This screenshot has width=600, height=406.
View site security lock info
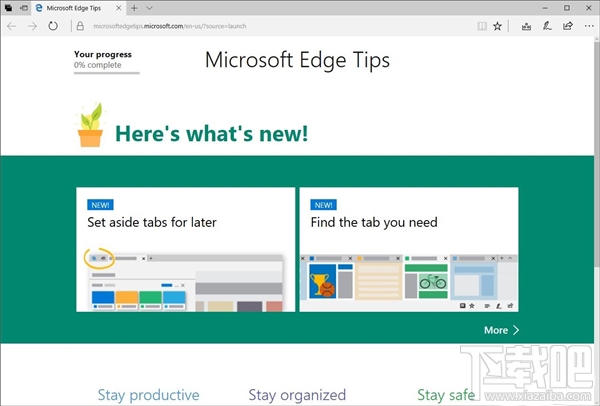point(80,26)
